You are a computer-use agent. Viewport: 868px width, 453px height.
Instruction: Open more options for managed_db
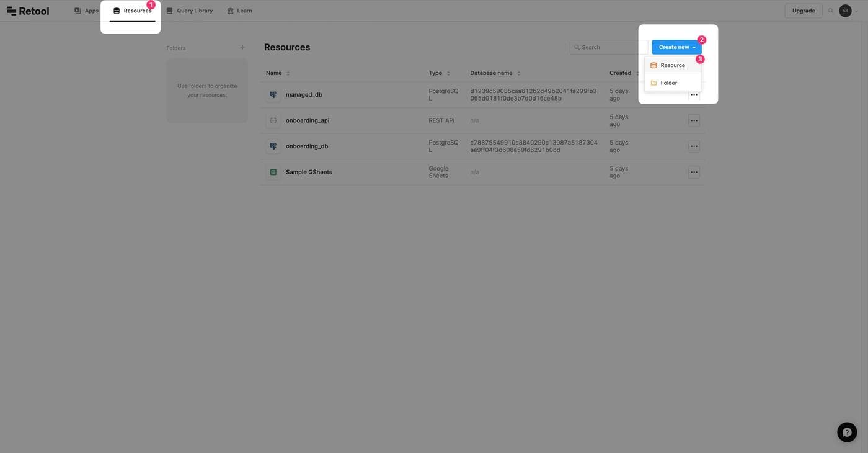tap(694, 95)
